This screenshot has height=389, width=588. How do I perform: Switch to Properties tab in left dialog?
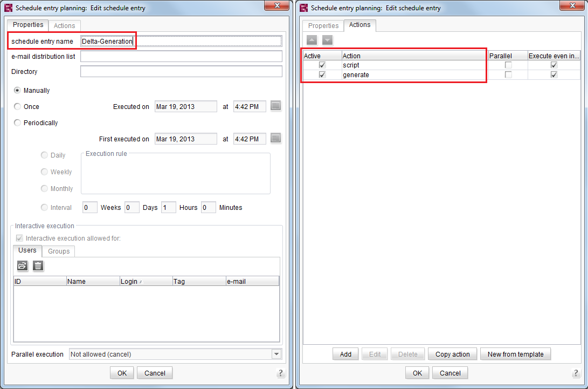pos(28,25)
